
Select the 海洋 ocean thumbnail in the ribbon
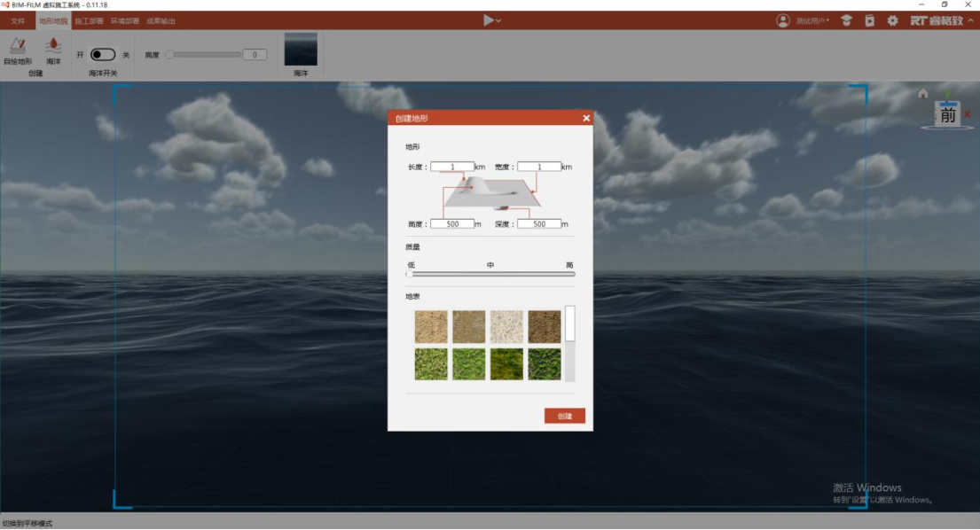[x=301, y=50]
